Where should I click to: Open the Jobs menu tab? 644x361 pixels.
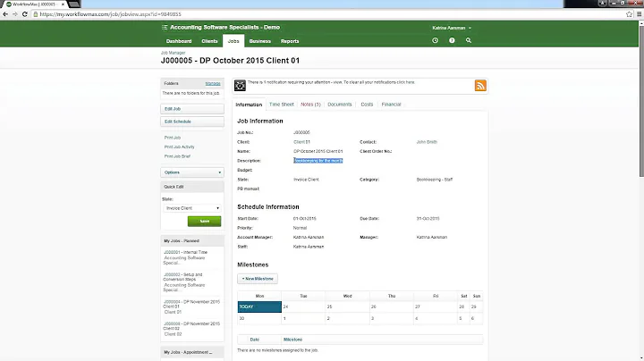point(233,41)
